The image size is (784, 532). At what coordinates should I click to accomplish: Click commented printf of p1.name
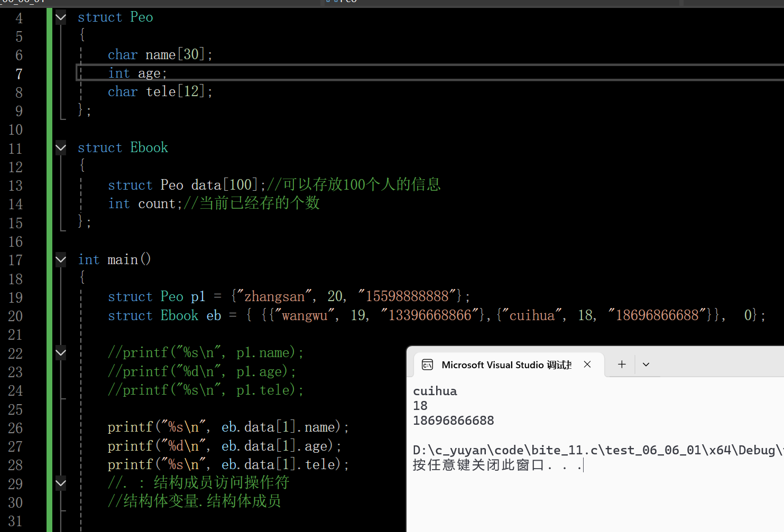coord(206,353)
